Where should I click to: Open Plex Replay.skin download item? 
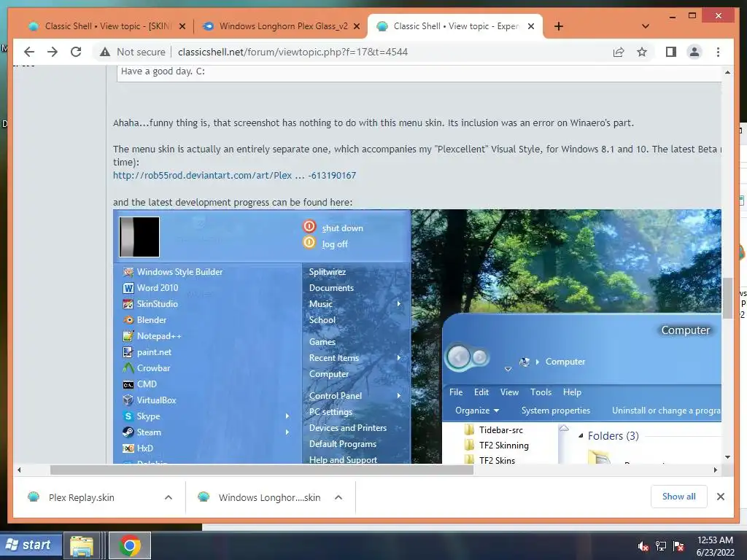pyautogui.click(x=82, y=497)
